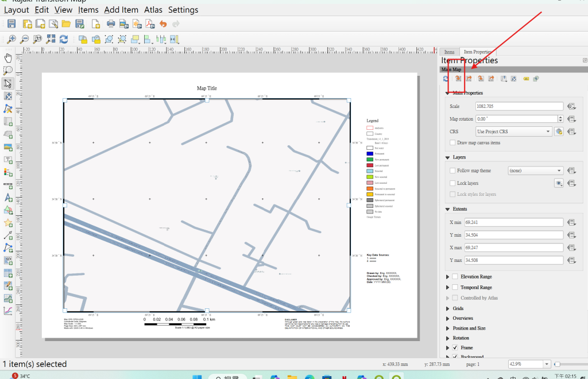Open the Layout menu
Image resolution: width=588 pixels, height=379 pixels.
(16, 10)
